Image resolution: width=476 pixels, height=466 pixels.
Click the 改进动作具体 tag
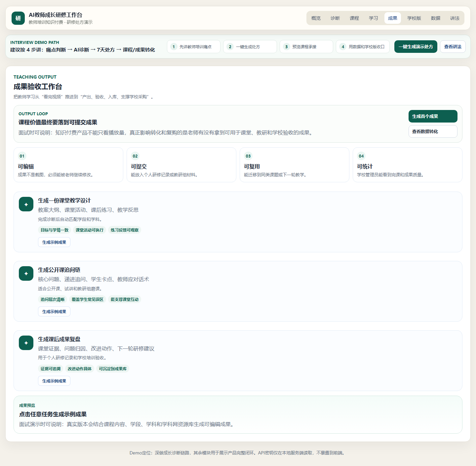point(80,369)
